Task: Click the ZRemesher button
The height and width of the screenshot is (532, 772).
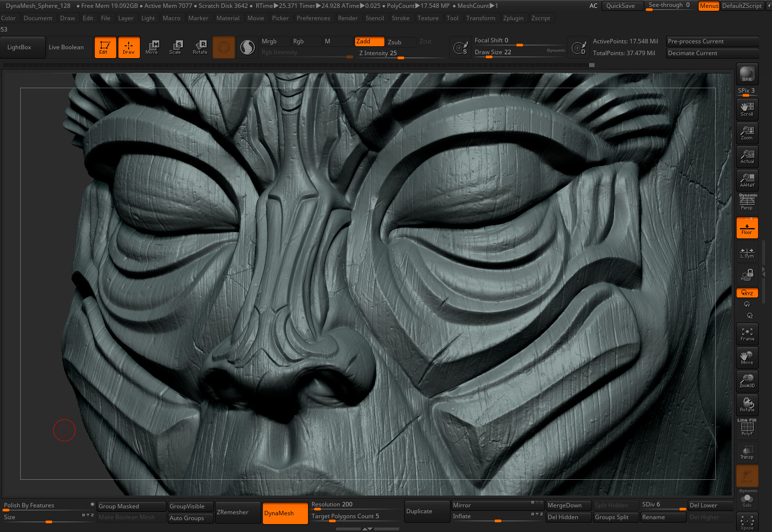Action: pos(238,512)
